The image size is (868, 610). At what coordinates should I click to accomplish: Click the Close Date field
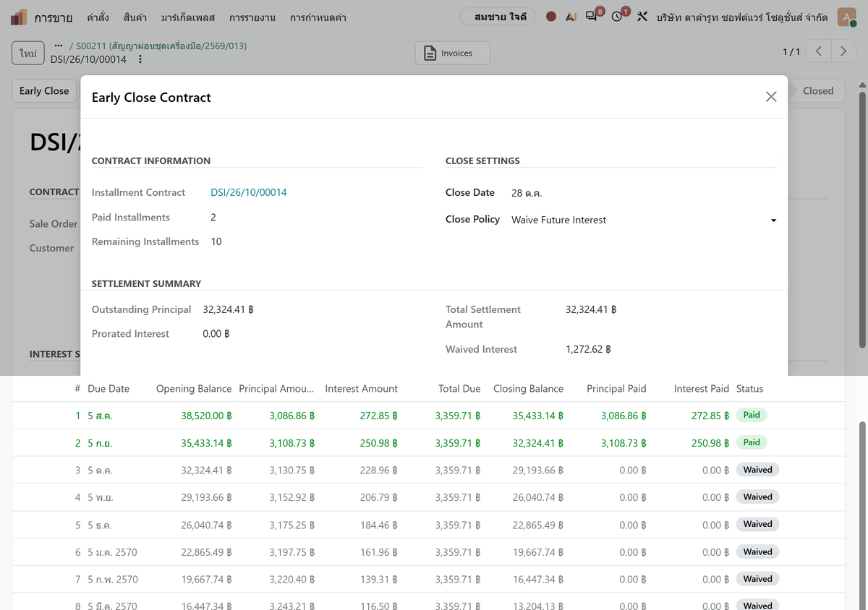click(644, 193)
